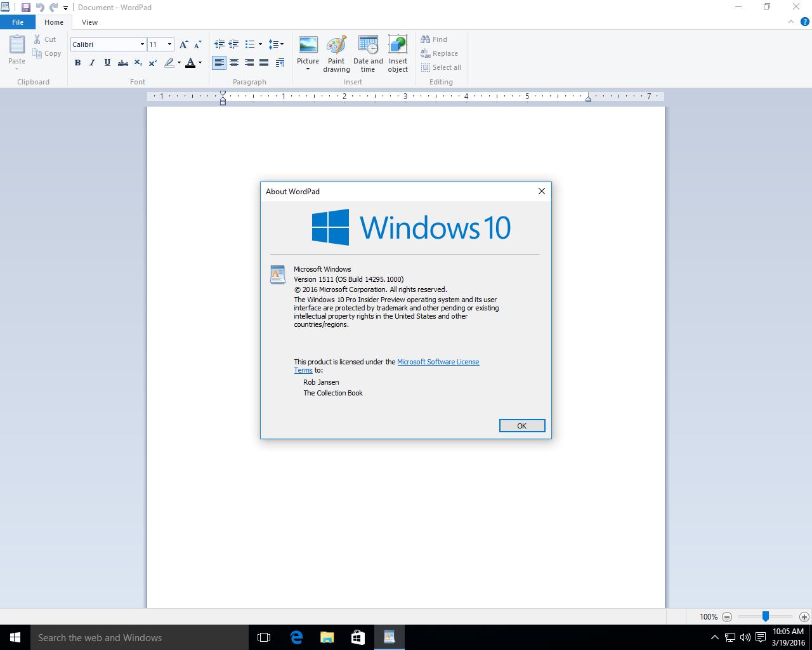Click the Copy button
The image size is (812, 650).
[48, 53]
